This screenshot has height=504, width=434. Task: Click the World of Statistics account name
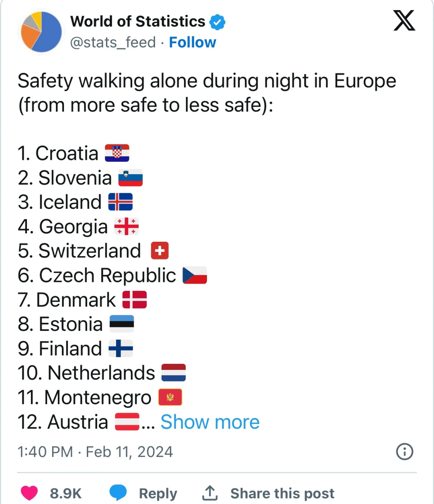[x=137, y=21]
